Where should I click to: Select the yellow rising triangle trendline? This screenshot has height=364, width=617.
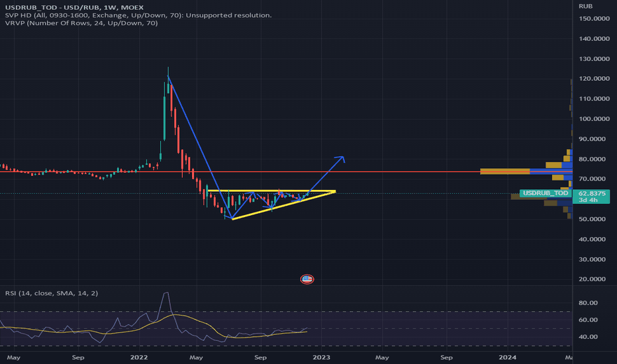pyautogui.click(x=283, y=205)
